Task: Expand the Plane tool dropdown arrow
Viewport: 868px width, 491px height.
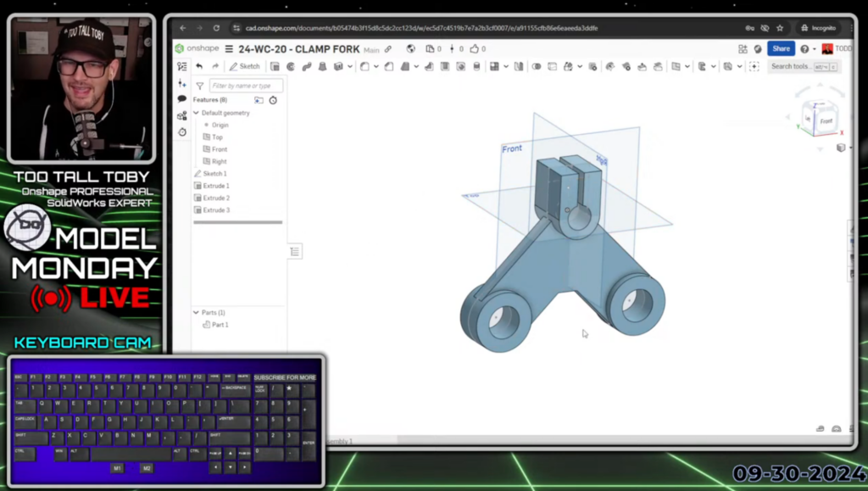Action: click(687, 67)
